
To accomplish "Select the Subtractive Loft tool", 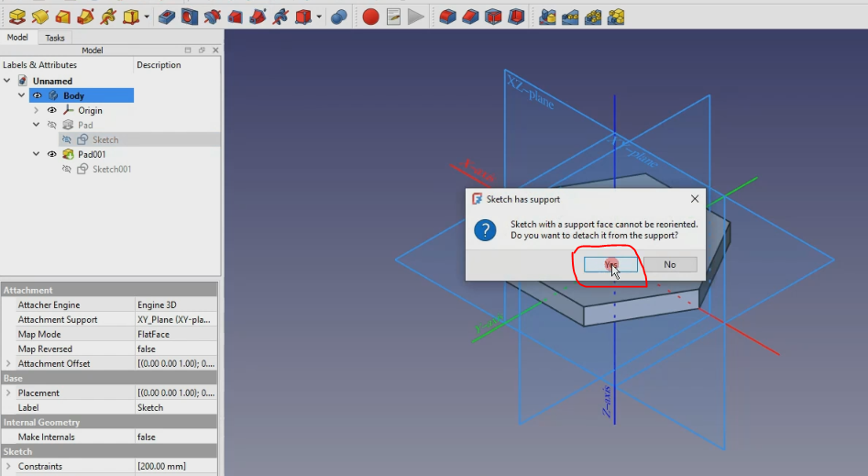I will point(235,17).
